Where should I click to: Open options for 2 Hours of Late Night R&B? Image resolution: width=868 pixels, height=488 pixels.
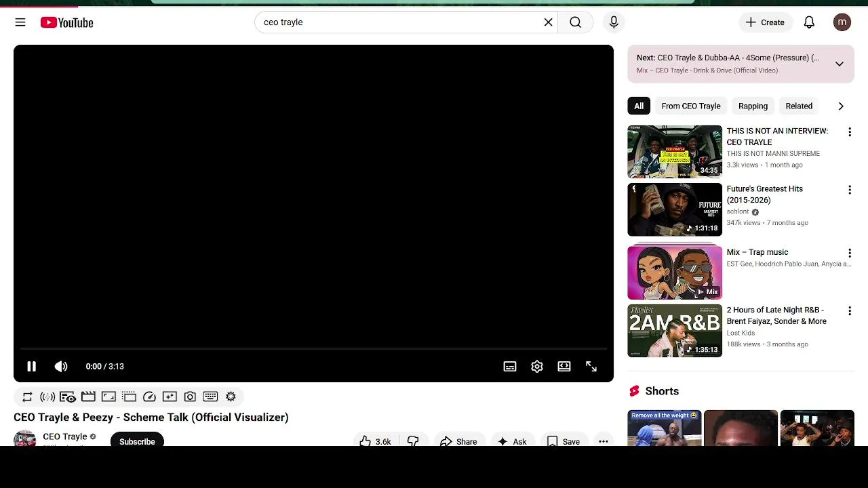(x=849, y=311)
